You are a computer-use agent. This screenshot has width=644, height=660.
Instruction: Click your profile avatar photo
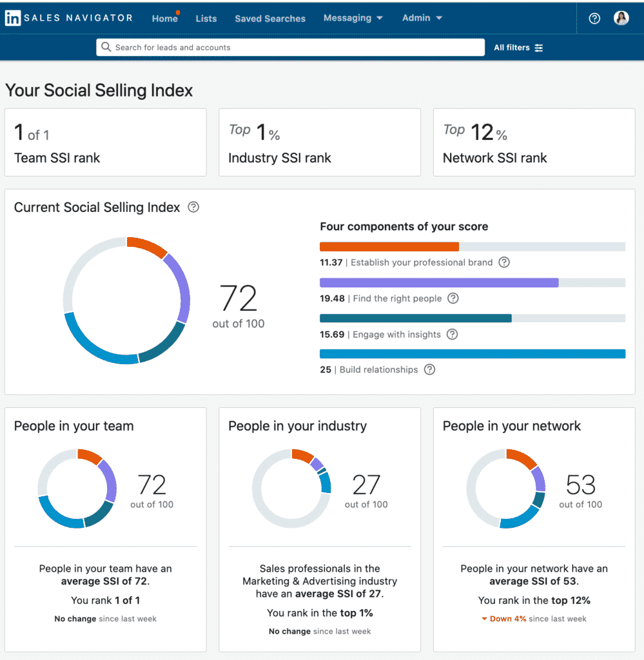point(620,17)
